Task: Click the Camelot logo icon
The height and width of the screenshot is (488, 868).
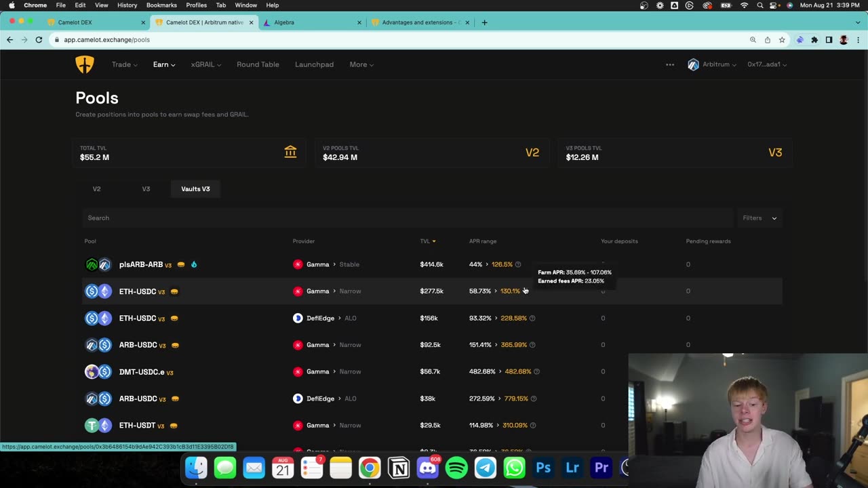Action: 85,64
